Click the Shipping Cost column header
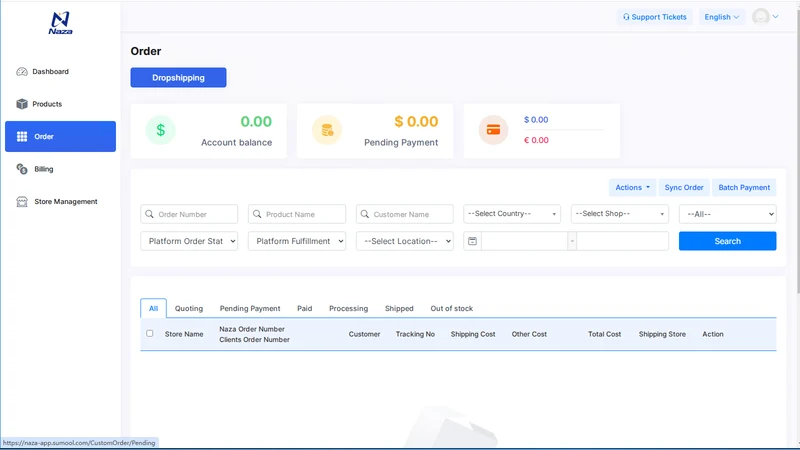The image size is (800, 450). coord(473,334)
